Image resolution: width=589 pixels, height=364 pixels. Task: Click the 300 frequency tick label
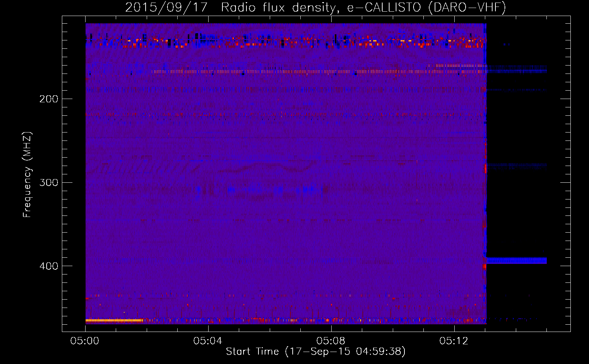click(x=49, y=182)
